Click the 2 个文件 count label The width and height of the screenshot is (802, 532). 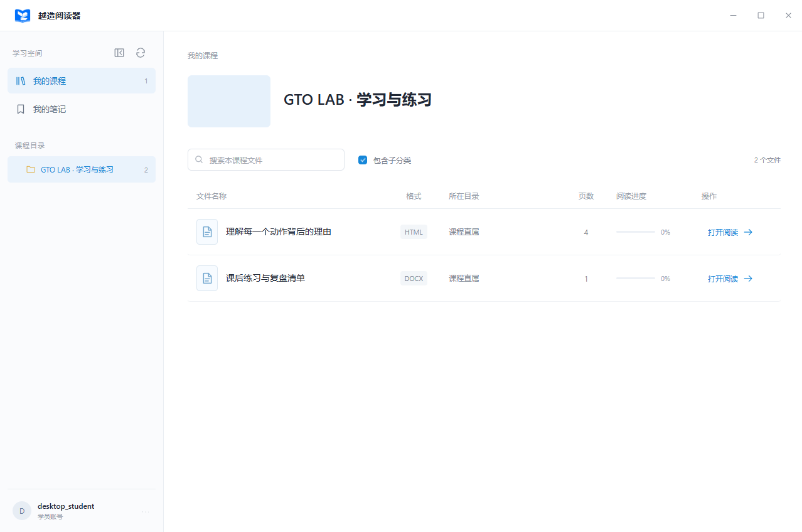[x=767, y=160]
